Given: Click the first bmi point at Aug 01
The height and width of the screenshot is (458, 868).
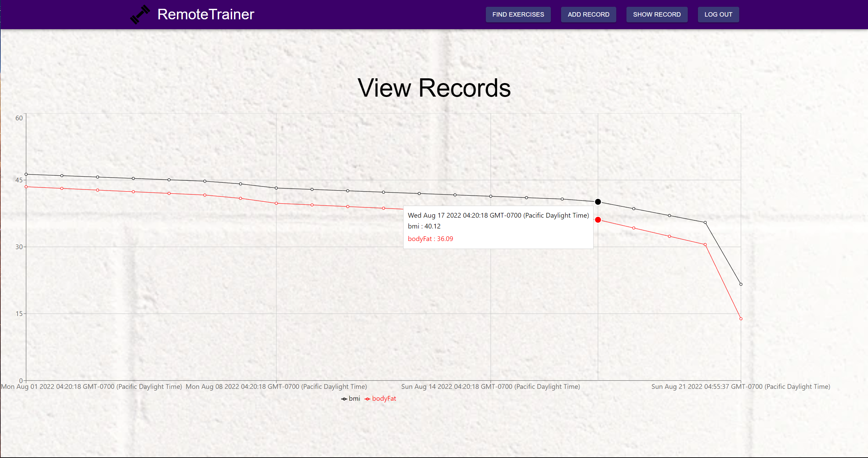Looking at the screenshot, I should coord(26,174).
